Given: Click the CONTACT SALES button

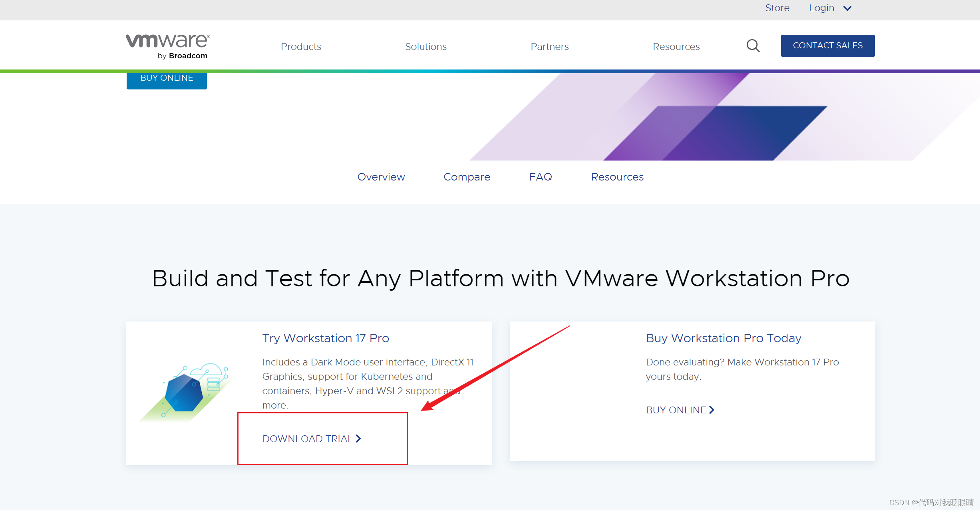Looking at the screenshot, I should click(828, 46).
